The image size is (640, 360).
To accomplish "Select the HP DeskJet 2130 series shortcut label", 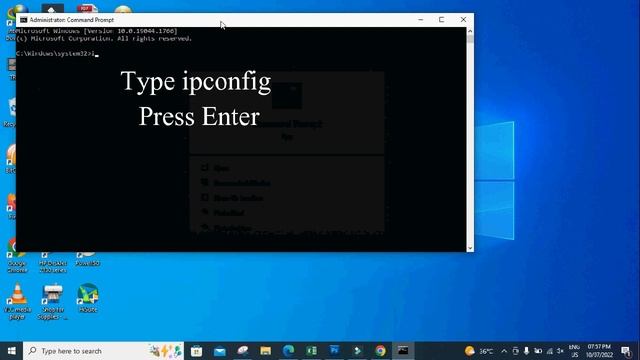I will pos(53,267).
